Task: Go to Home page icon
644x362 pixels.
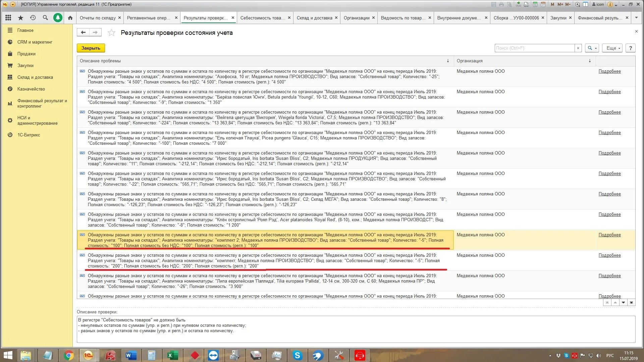Action: [70, 18]
